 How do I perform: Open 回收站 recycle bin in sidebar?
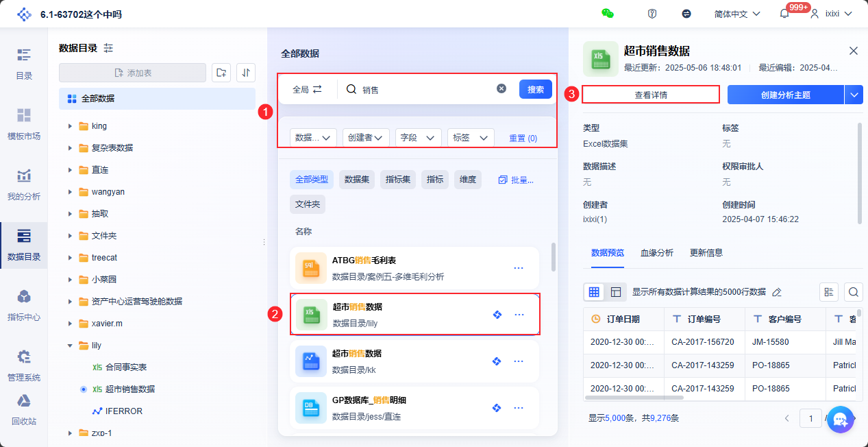tap(24, 410)
